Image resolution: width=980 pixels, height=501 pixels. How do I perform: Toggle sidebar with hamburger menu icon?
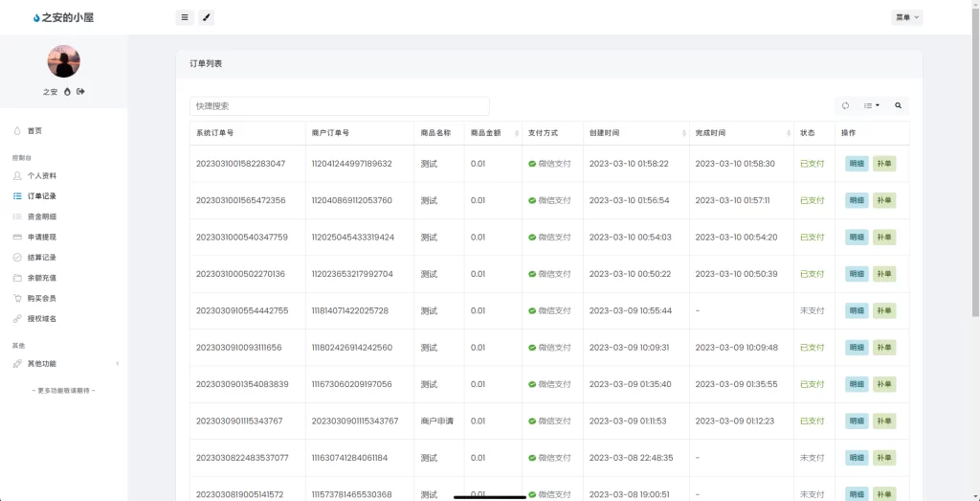coord(185,17)
